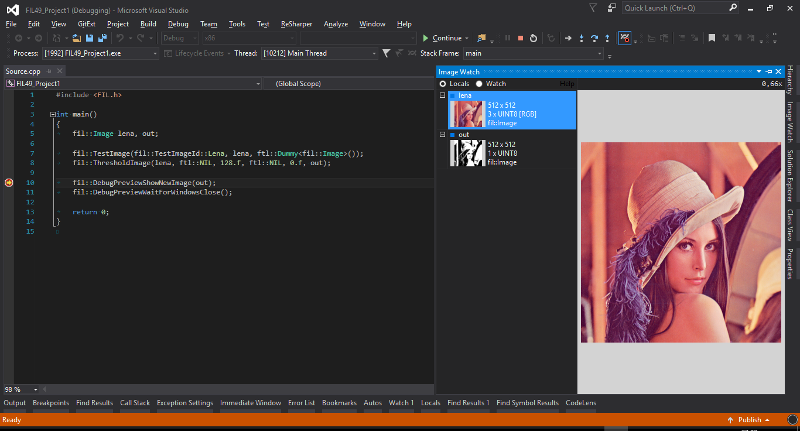Open the Solution Explorer side tab
Screen dimensions: 800x431
(790, 176)
